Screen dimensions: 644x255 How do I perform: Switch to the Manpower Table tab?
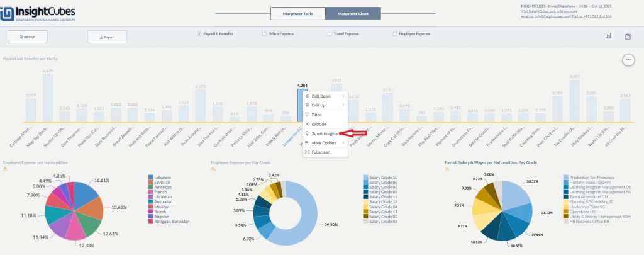tap(297, 13)
